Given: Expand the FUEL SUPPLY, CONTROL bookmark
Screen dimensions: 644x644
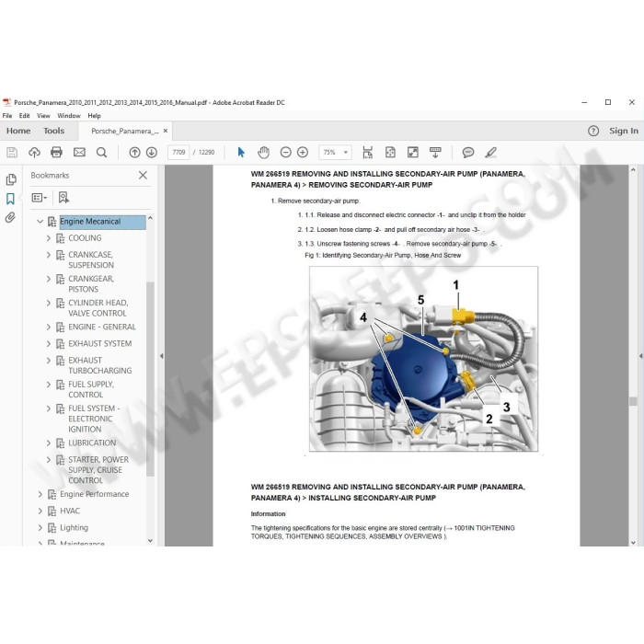Looking at the screenshot, I should tap(49, 385).
